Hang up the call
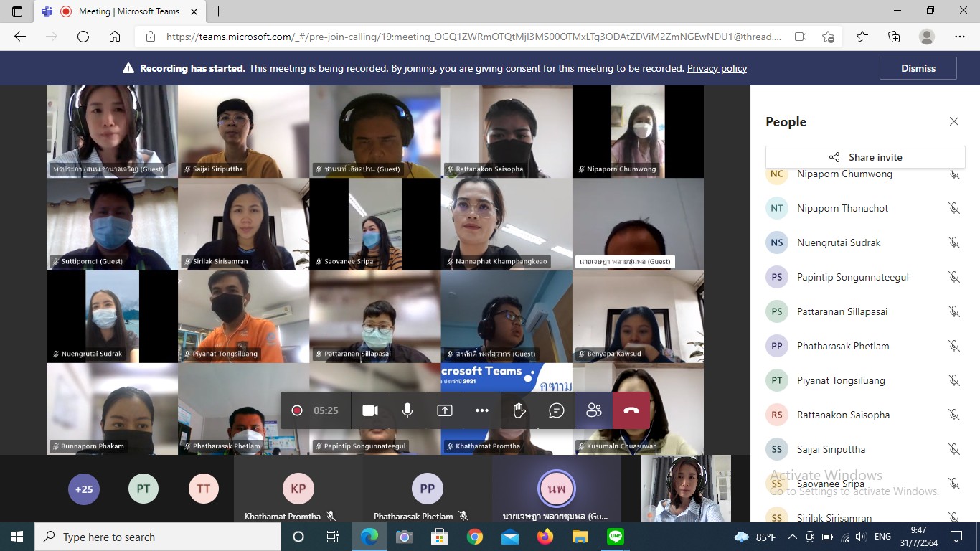The image size is (980, 551). [x=631, y=410]
